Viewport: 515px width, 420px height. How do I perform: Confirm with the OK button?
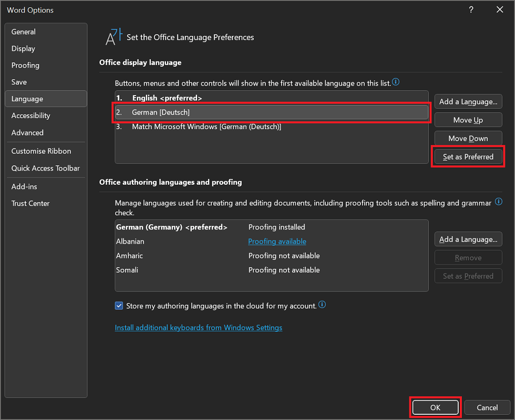435,407
